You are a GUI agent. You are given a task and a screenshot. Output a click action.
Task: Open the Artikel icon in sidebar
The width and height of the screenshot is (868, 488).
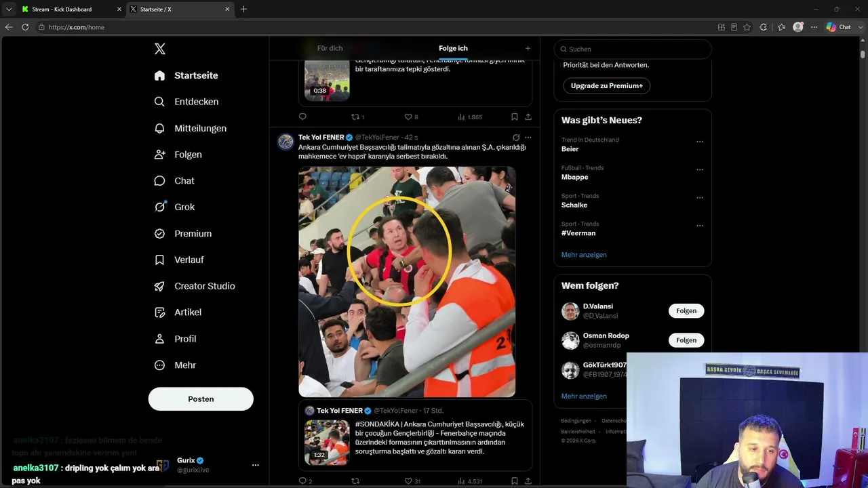tap(159, 312)
